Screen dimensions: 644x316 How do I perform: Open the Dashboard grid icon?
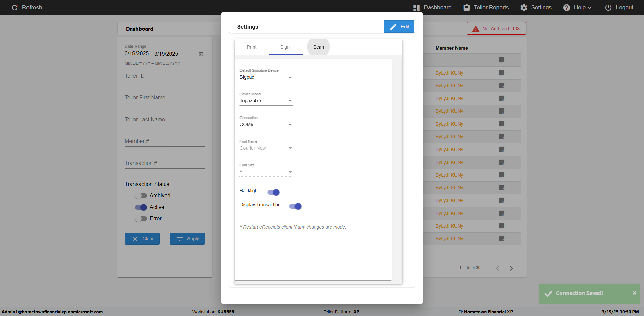click(x=416, y=7)
